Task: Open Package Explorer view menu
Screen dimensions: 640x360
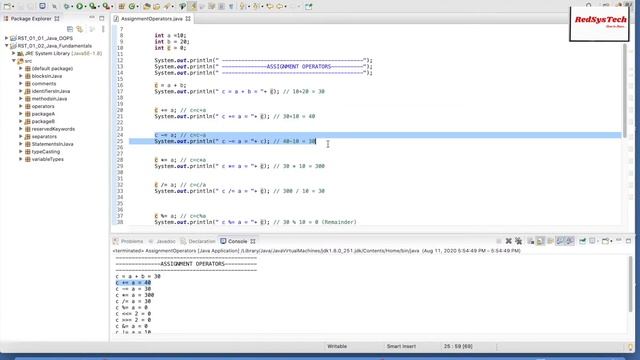Action: tap(103, 29)
